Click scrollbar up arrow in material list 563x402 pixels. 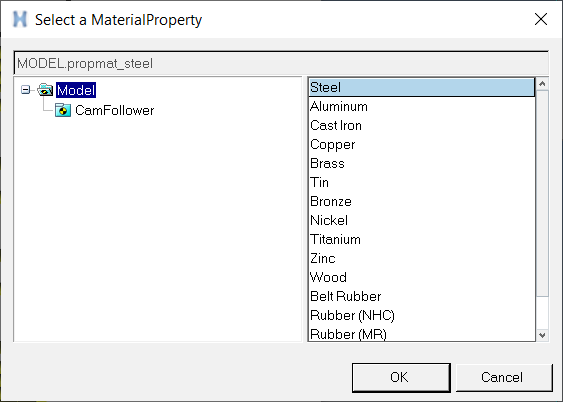pos(542,84)
